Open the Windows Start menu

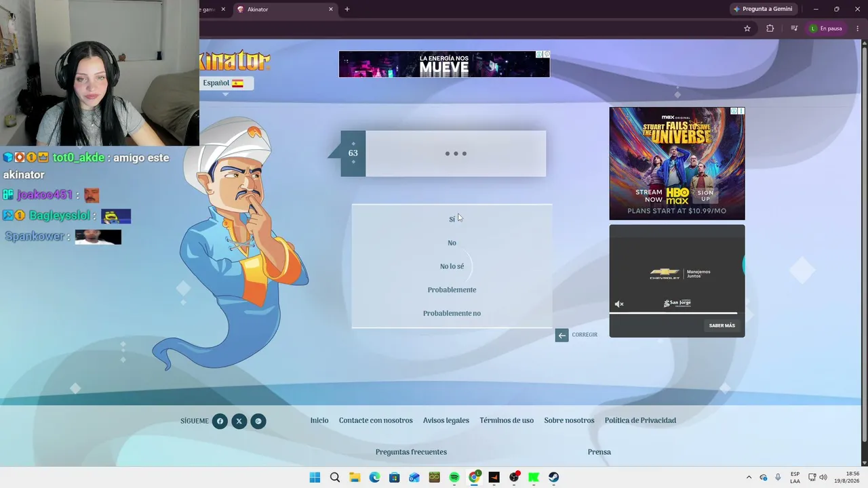click(x=315, y=477)
